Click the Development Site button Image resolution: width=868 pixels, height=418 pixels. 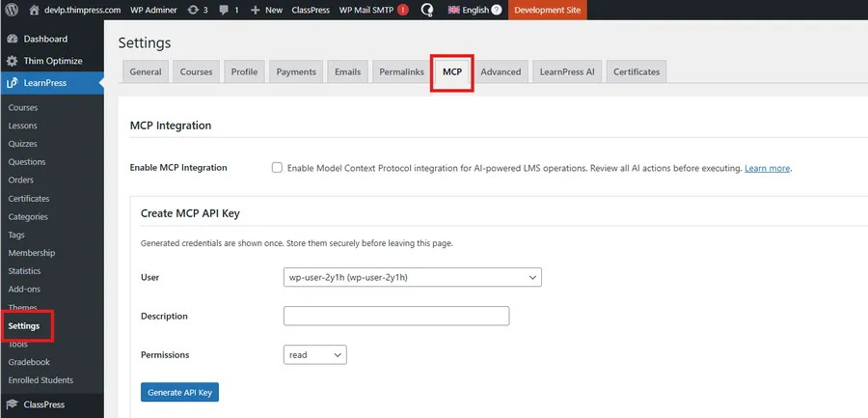pyautogui.click(x=548, y=10)
